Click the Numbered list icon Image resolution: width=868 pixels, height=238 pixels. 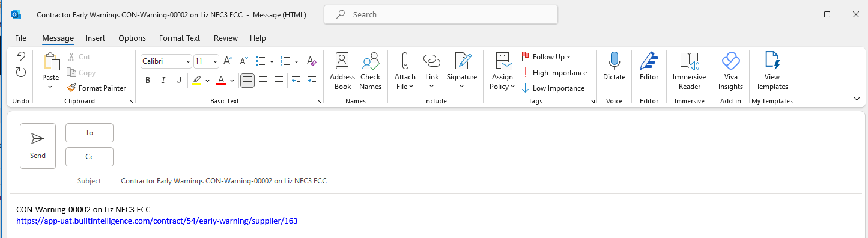point(285,61)
